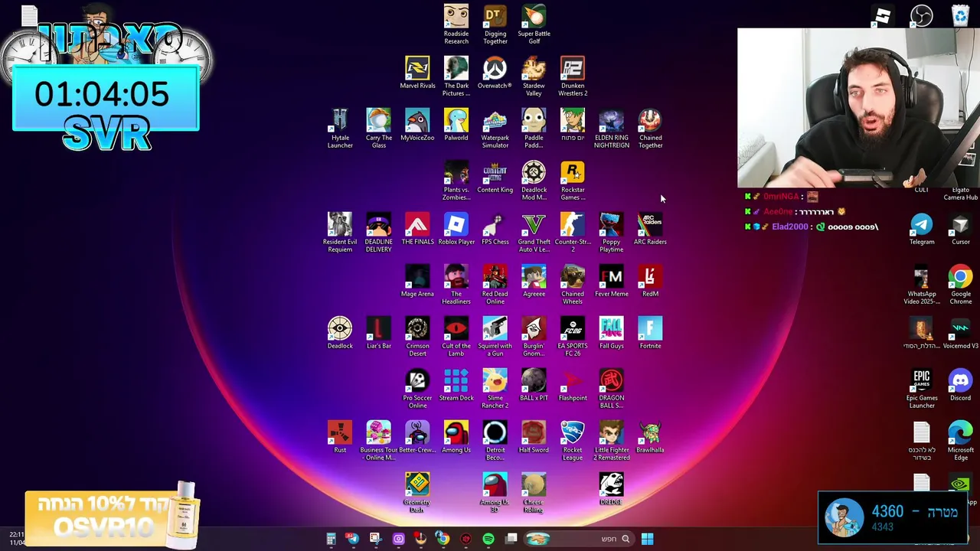Open Super Battle Golf shortcut
This screenshot has width=980, height=551.
click(x=534, y=24)
